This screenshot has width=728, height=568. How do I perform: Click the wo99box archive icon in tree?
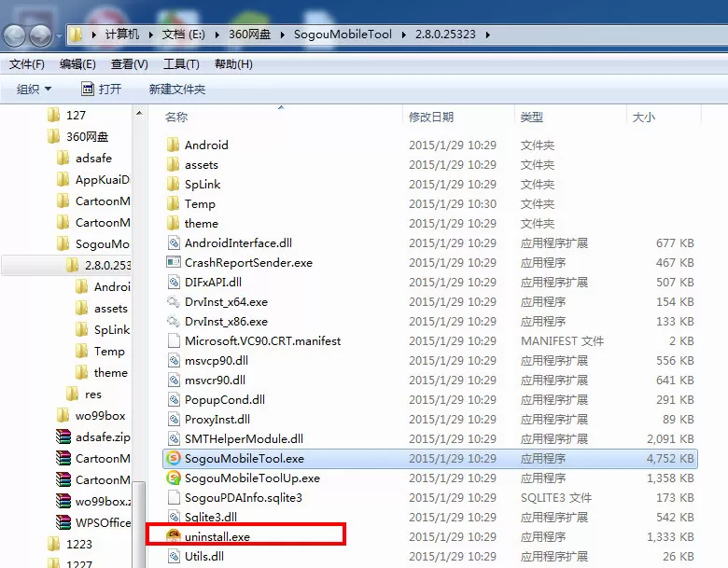pyautogui.click(x=63, y=501)
